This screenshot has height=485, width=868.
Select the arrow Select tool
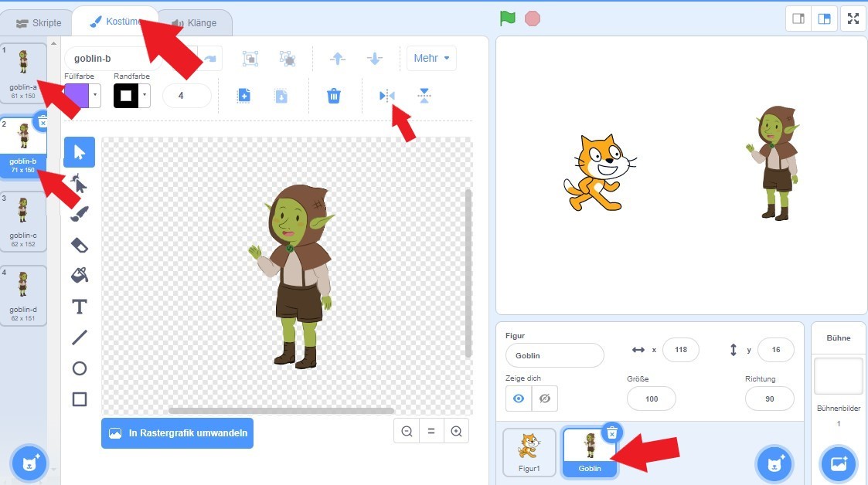[79, 152]
